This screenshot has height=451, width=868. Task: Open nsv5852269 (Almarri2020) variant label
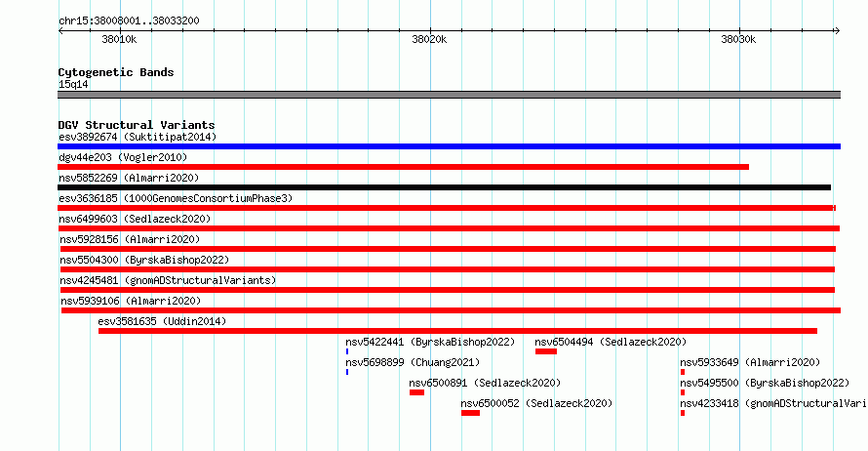129,178
